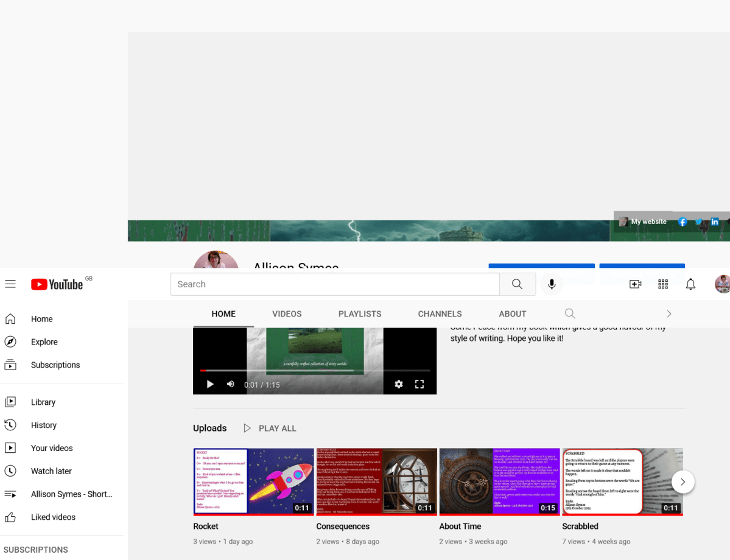Search within channel using magnifier icon
This screenshot has height=560, width=730.
[570, 313]
